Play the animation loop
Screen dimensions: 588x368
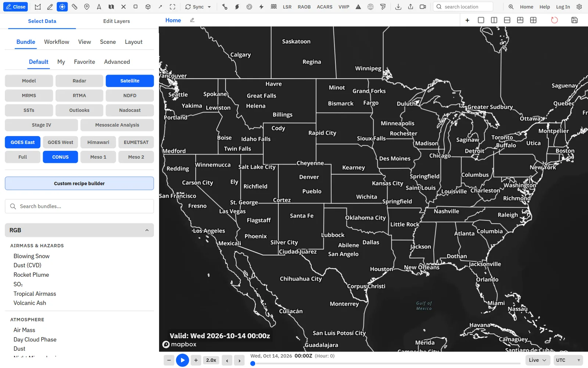(182, 360)
